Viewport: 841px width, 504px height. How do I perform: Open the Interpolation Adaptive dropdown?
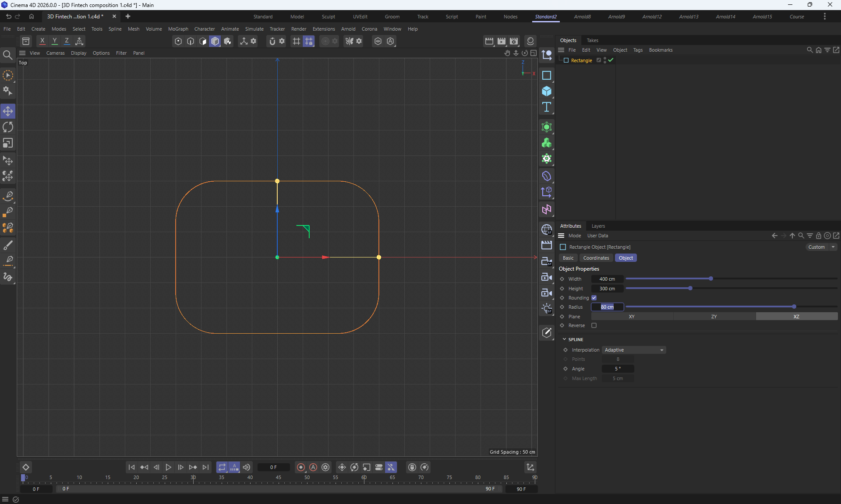click(x=634, y=350)
